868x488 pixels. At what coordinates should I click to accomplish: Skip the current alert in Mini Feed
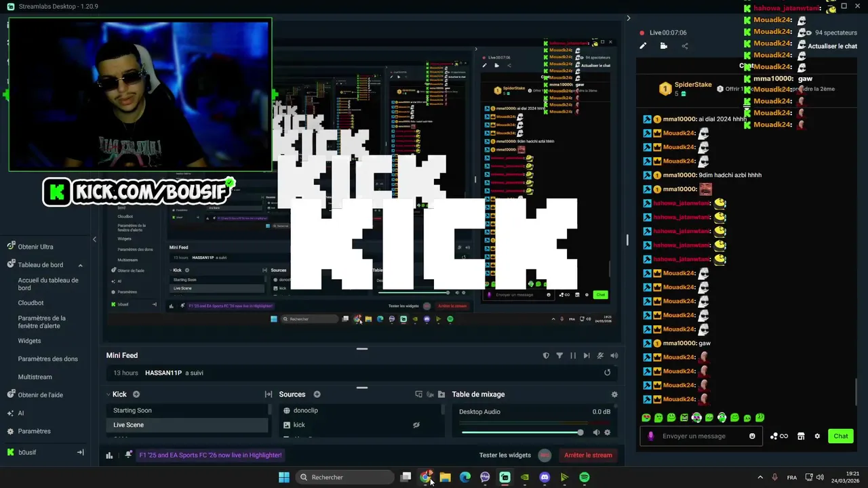[x=587, y=355]
